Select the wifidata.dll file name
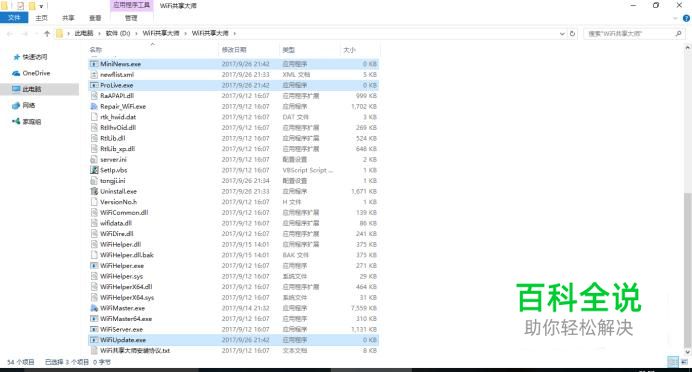 tap(116, 223)
